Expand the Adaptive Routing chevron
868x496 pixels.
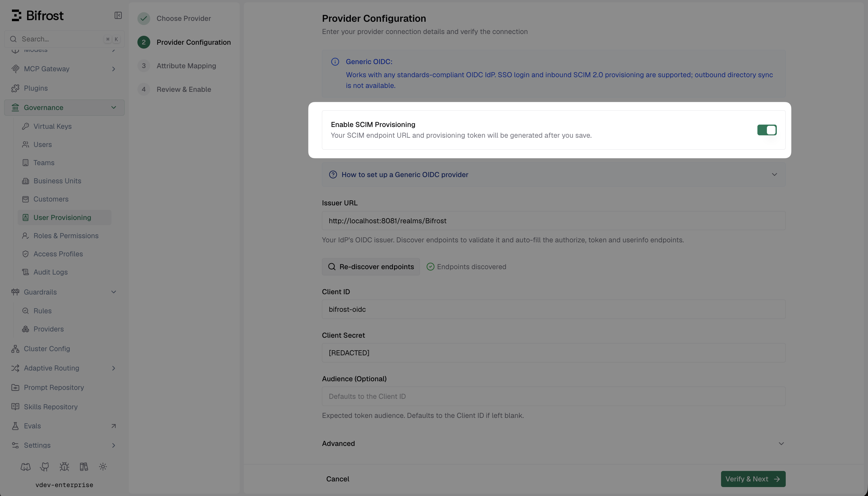(114, 368)
